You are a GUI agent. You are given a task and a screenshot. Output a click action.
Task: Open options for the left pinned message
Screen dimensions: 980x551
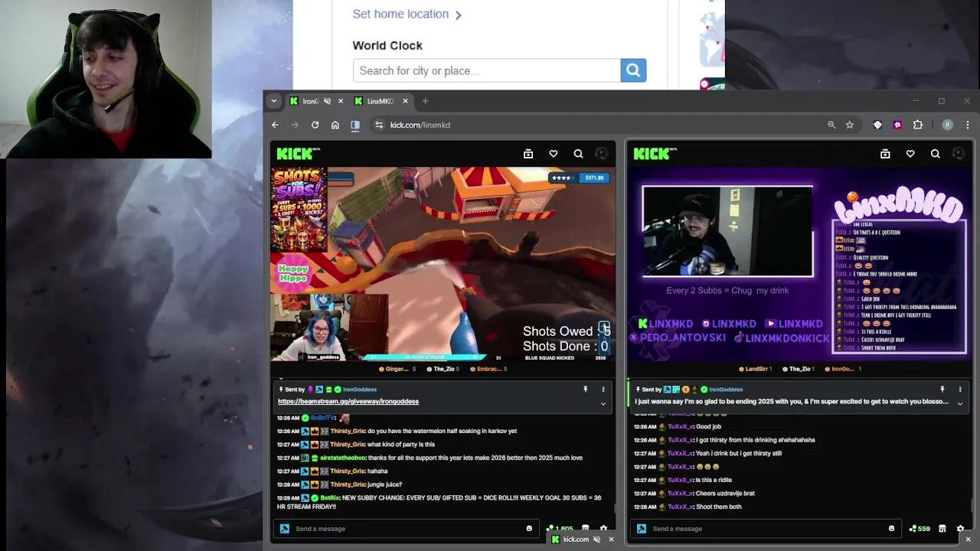tap(603, 390)
